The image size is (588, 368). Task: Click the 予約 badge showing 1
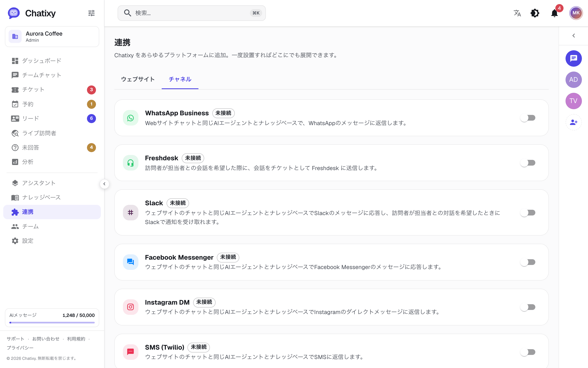91,104
